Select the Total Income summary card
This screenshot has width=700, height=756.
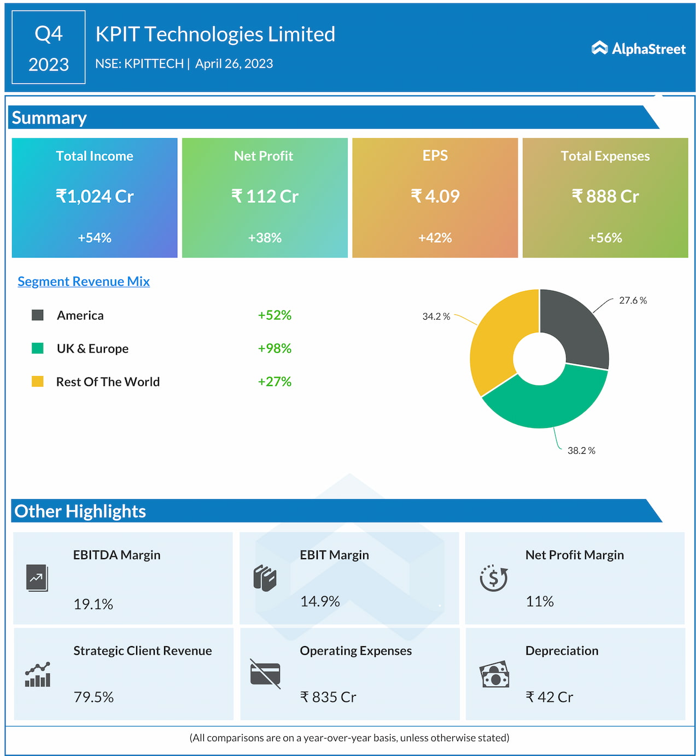[95, 197]
